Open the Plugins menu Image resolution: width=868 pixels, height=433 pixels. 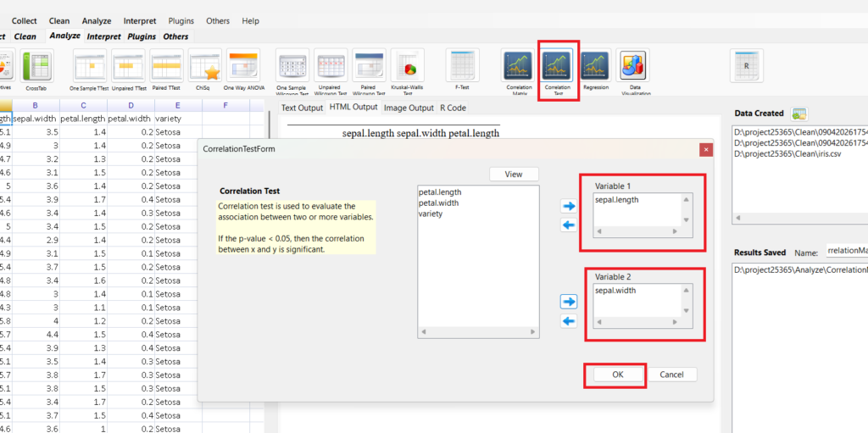click(181, 20)
